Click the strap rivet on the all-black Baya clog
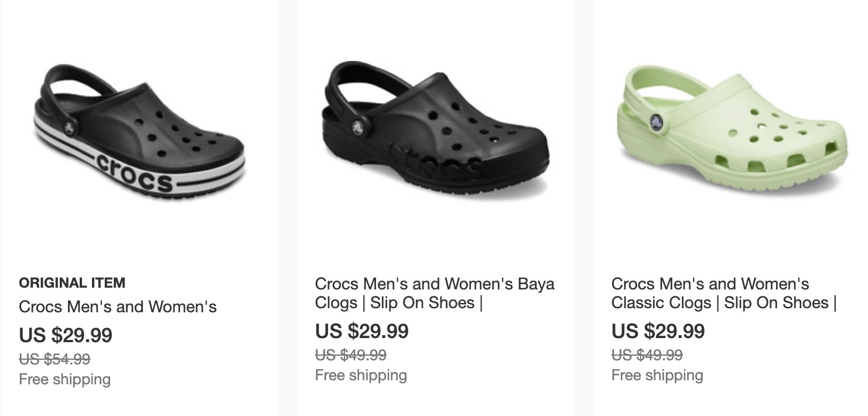Viewport: 868px width, 416px height. (x=358, y=127)
